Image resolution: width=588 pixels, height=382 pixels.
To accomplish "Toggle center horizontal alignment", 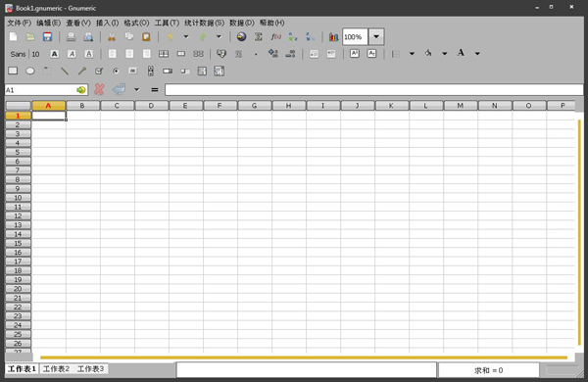I will (129, 54).
